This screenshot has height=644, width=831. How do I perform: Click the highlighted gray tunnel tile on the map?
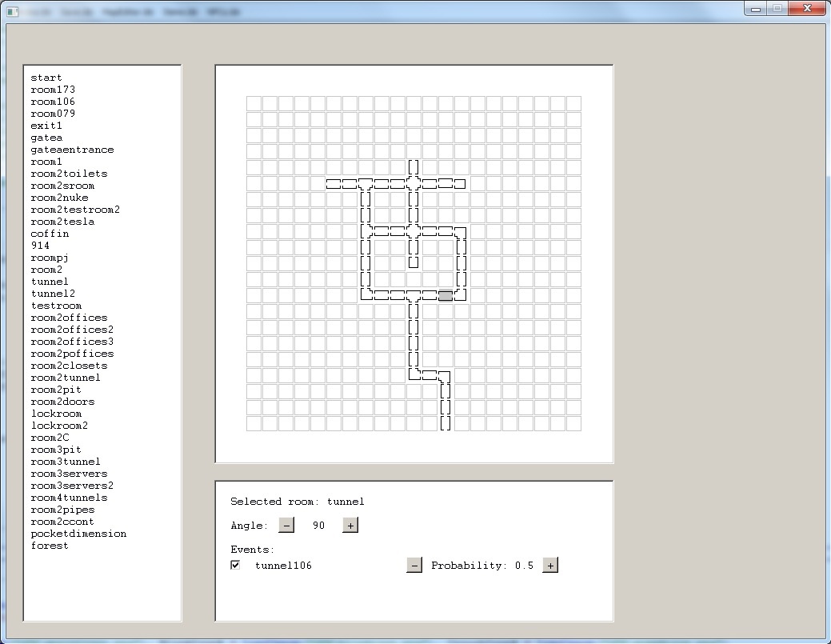tap(445, 294)
